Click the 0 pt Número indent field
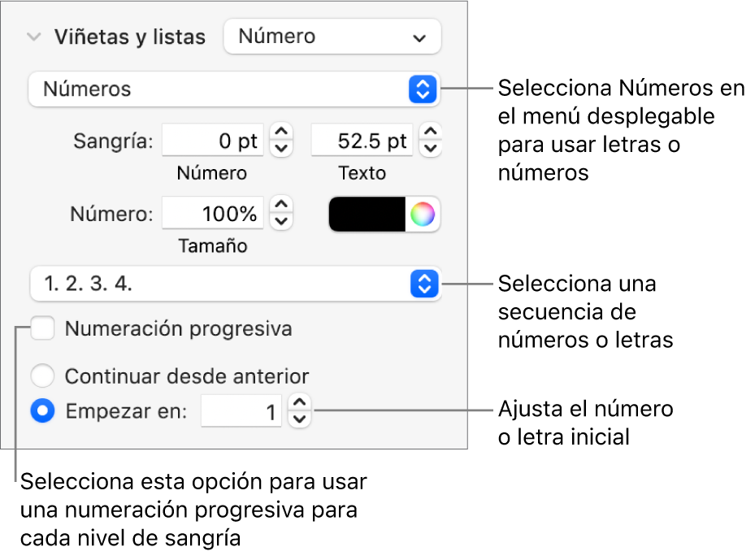This screenshot has height=560, width=755. pyautogui.click(x=214, y=141)
